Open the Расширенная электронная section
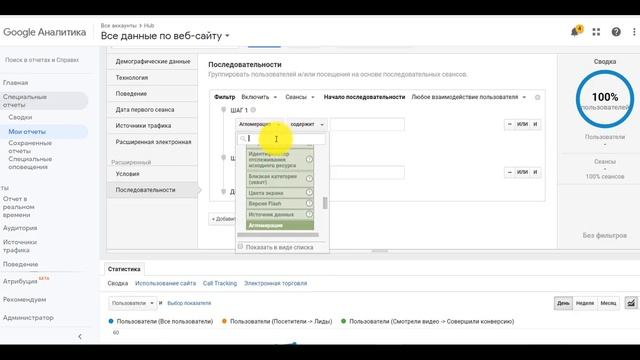This screenshot has height=360, width=640. pos(152,142)
